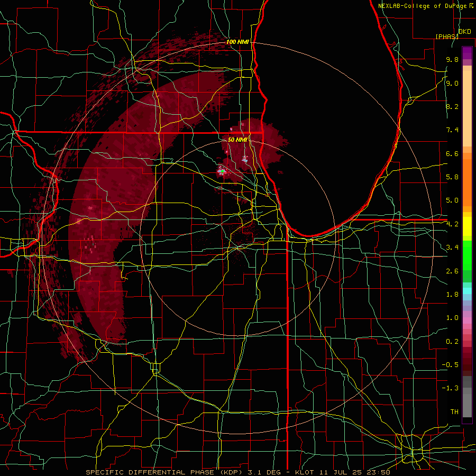Select the 2.6 value on the color scale
This screenshot has height=476, width=476.
point(452,271)
